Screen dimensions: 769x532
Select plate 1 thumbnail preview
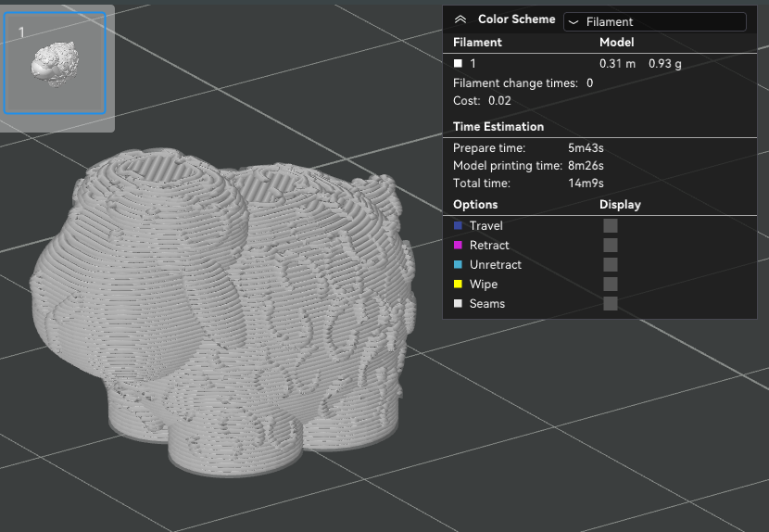55,63
